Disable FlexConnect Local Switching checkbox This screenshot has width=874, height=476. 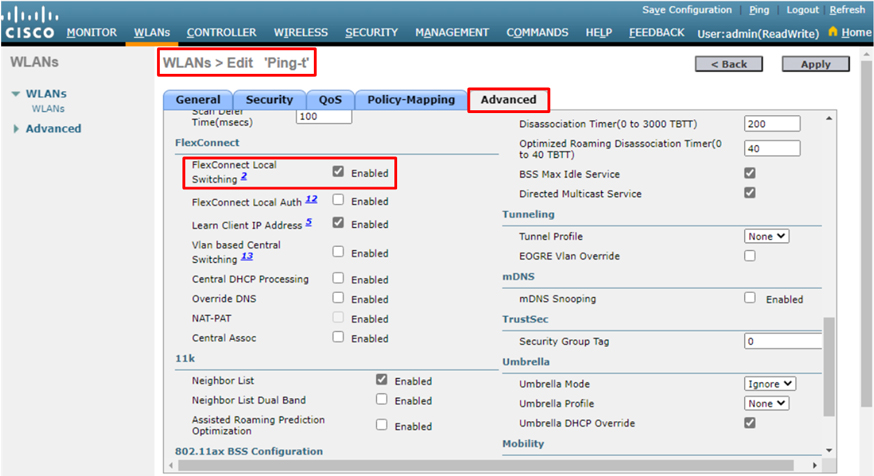(x=338, y=172)
